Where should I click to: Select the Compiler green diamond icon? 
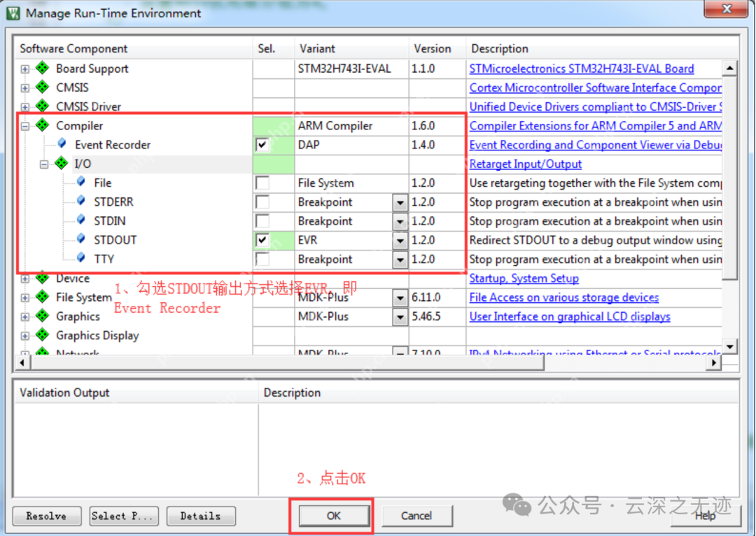(x=43, y=125)
